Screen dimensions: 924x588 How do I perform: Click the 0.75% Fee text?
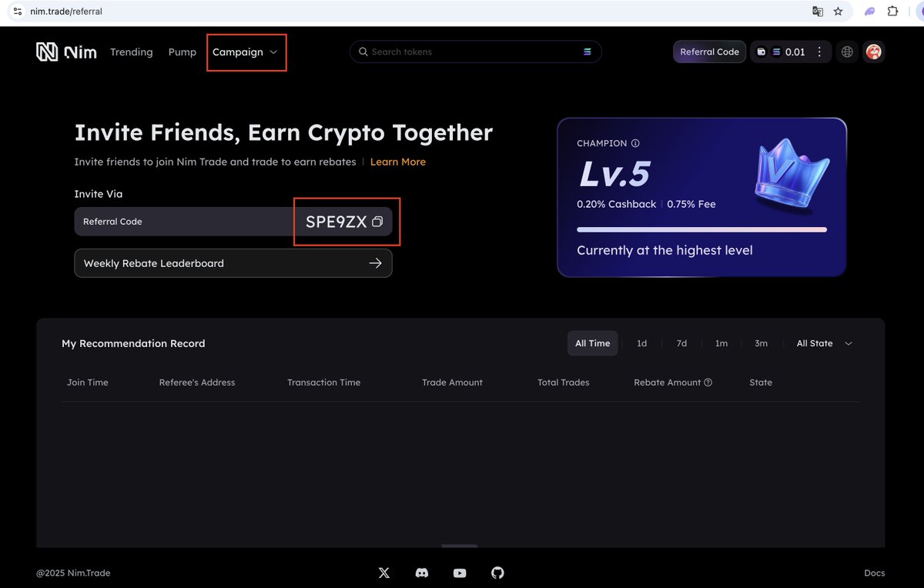coord(691,204)
